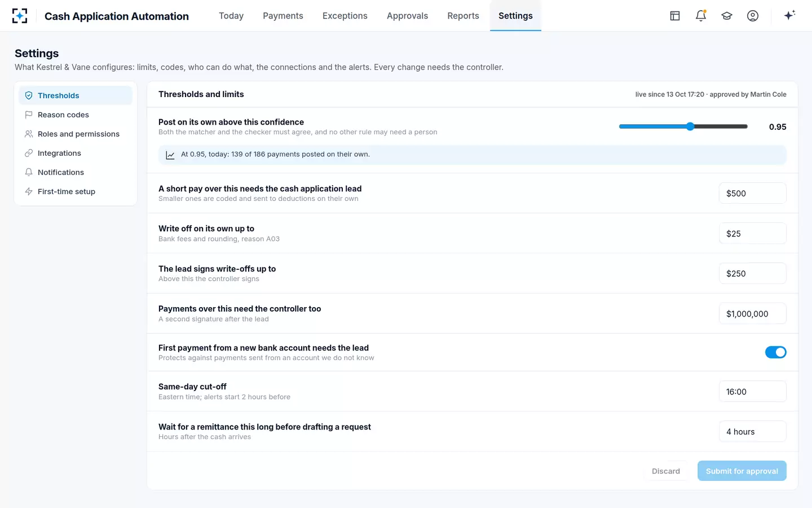
Task: Click Discard button
Action: (666, 471)
